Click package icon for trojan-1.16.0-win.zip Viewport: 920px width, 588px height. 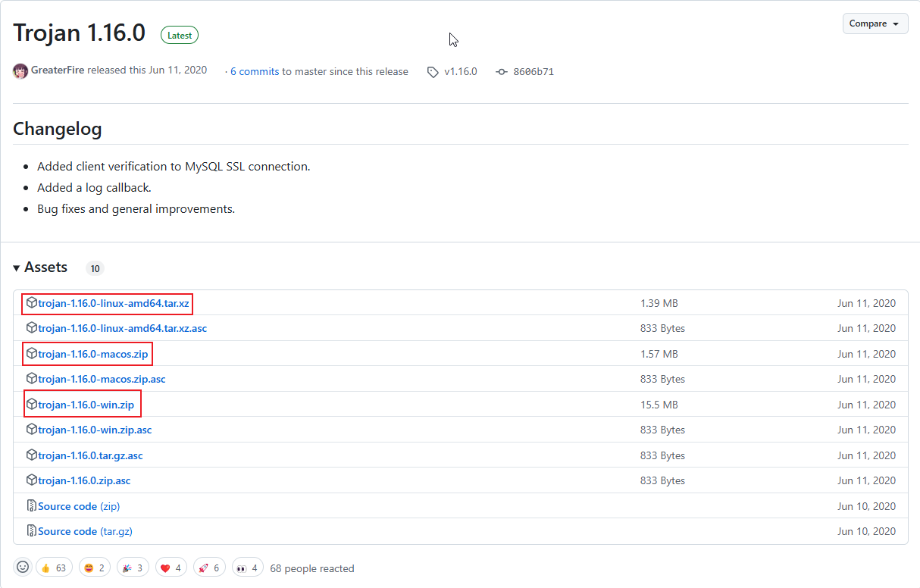[32, 405]
